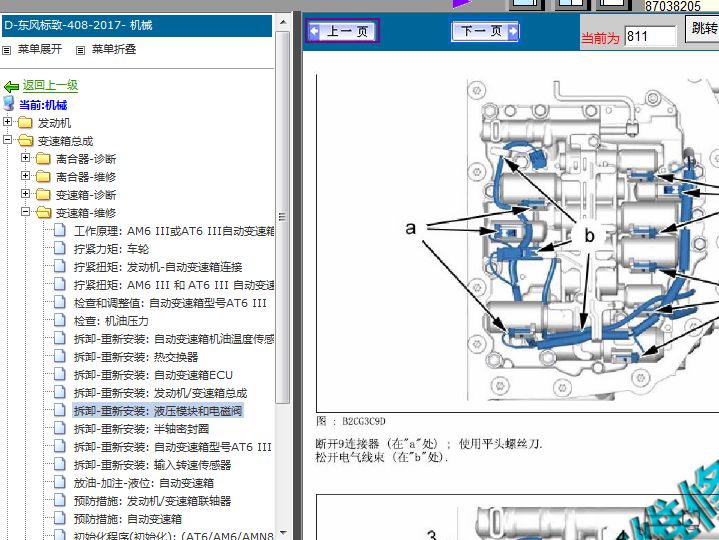Screen dimensions: 719x540
Task: Click document icon beside 液压模块和电磁阀 entry
Action: tap(60, 410)
